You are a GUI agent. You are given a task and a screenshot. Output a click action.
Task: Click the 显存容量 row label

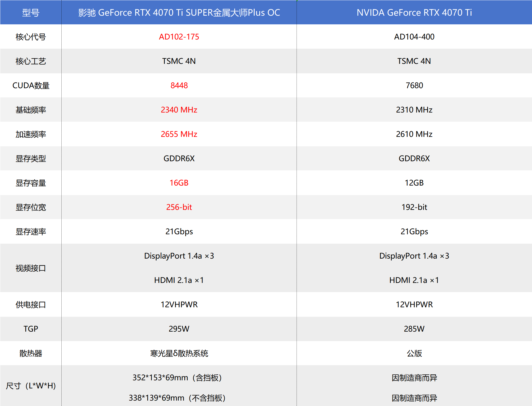point(31,183)
